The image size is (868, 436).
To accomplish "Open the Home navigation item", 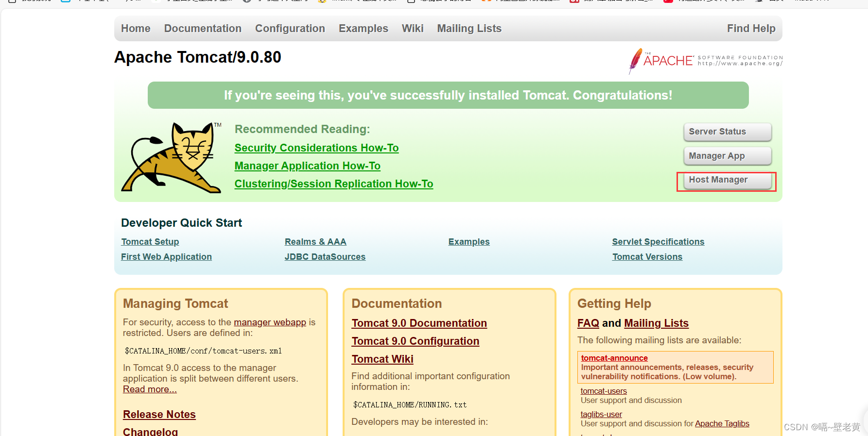I will (136, 29).
